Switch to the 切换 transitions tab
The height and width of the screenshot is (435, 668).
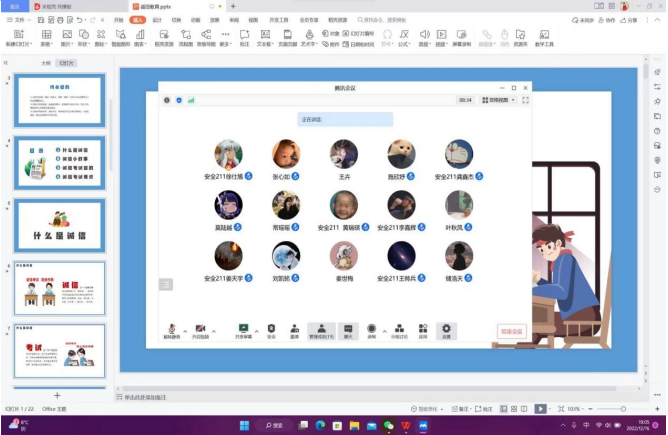[x=176, y=20]
